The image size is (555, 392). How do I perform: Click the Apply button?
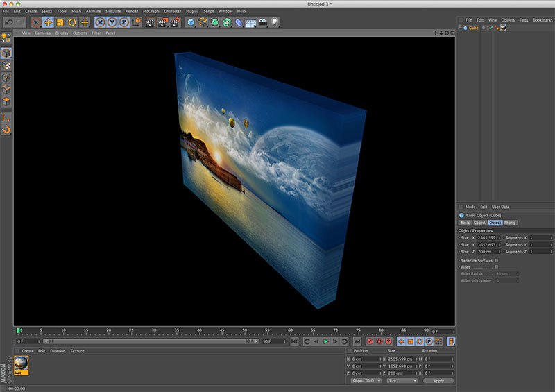coord(438,381)
